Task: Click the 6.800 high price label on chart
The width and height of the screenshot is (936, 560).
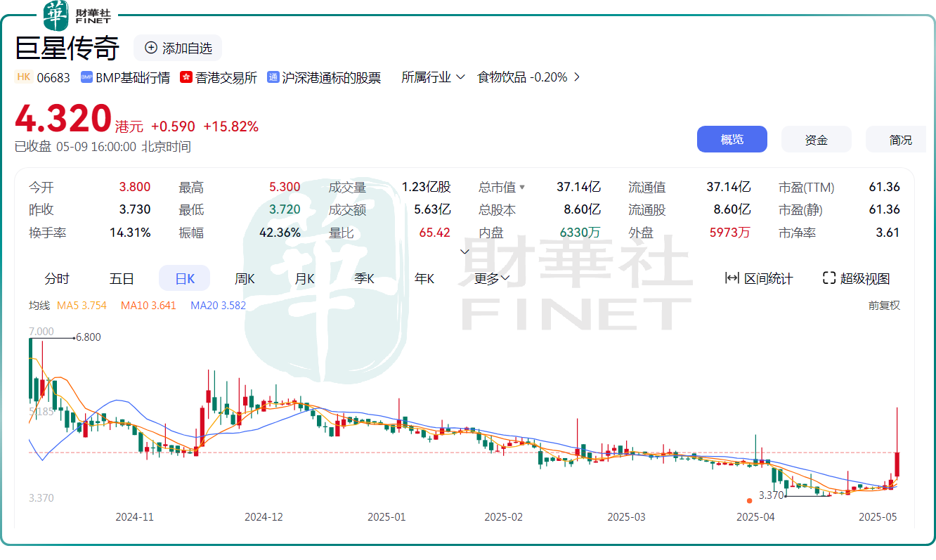Action: click(x=89, y=337)
